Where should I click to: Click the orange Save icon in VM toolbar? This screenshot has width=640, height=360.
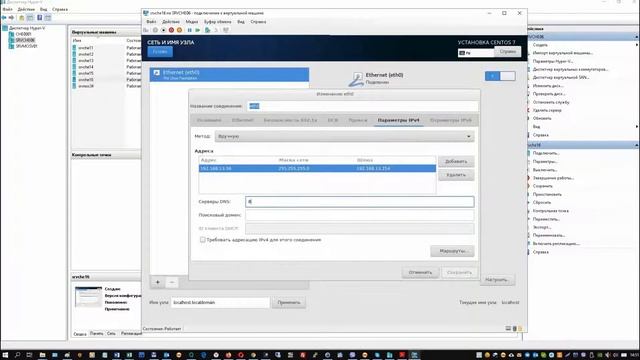pos(179,30)
